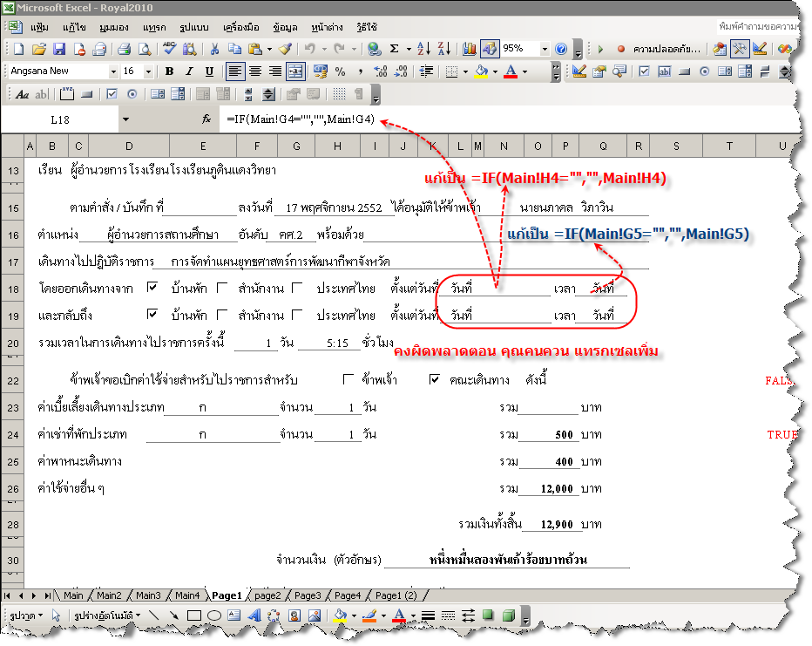Click the Sort Ascending A-Z icon
812x646 pixels.
(423, 50)
